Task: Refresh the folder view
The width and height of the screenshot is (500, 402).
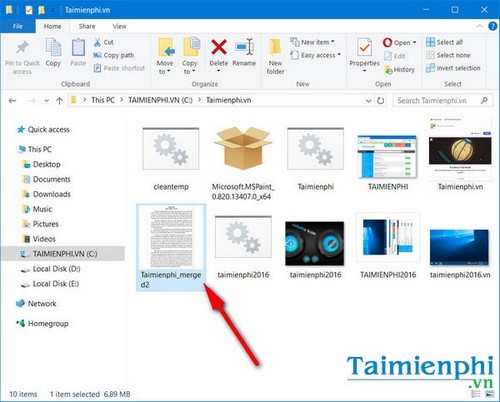Action: (380, 101)
